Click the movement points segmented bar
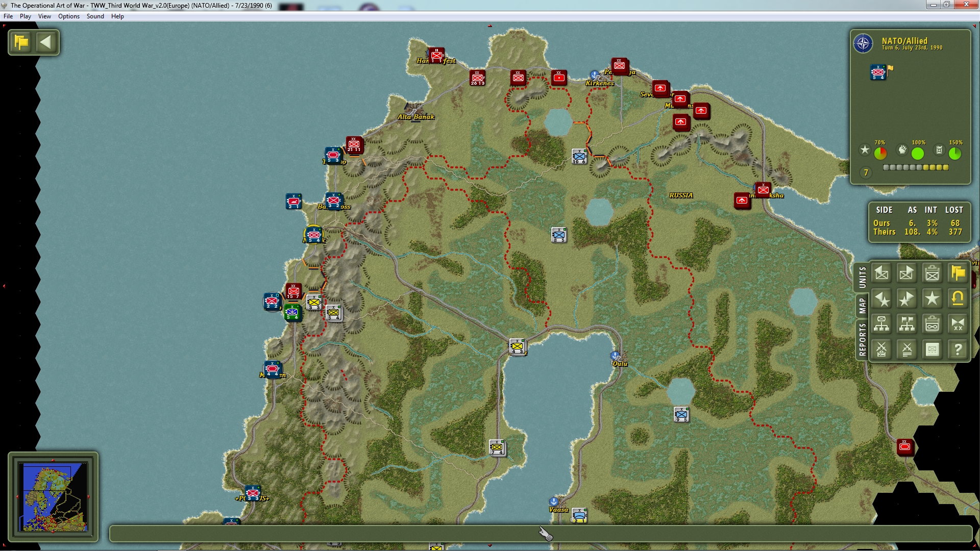 point(916,167)
